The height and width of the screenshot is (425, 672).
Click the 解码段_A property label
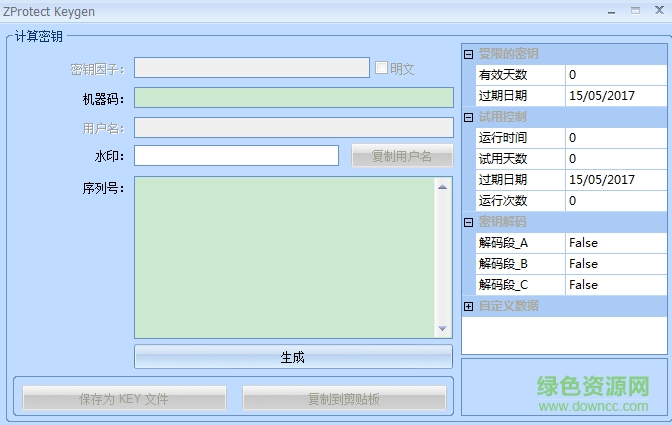click(503, 243)
